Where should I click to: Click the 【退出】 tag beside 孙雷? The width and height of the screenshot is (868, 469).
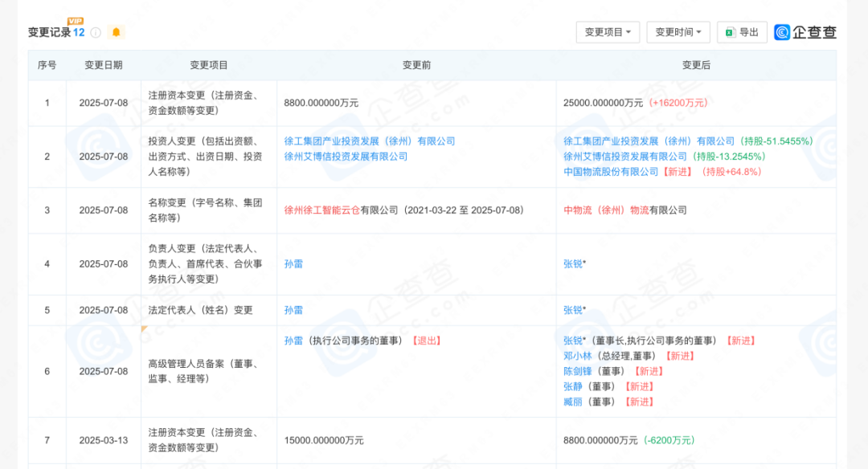coord(426,341)
